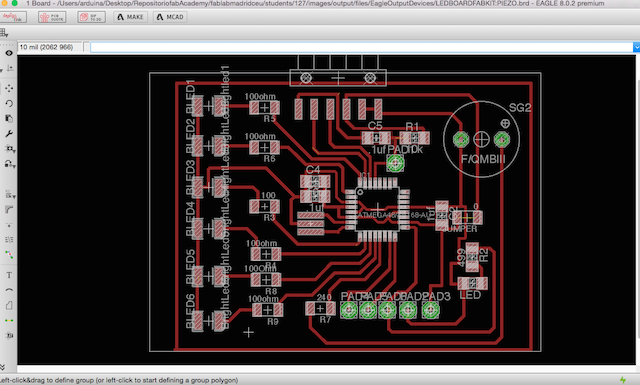Viewport: 640px width, 385px height.
Task: Select the Arc tool
Action: (x=9, y=290)
